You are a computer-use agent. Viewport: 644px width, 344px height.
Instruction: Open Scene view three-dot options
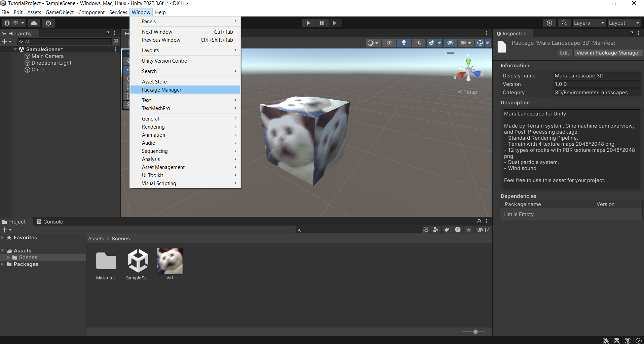[x=486, y=33]
